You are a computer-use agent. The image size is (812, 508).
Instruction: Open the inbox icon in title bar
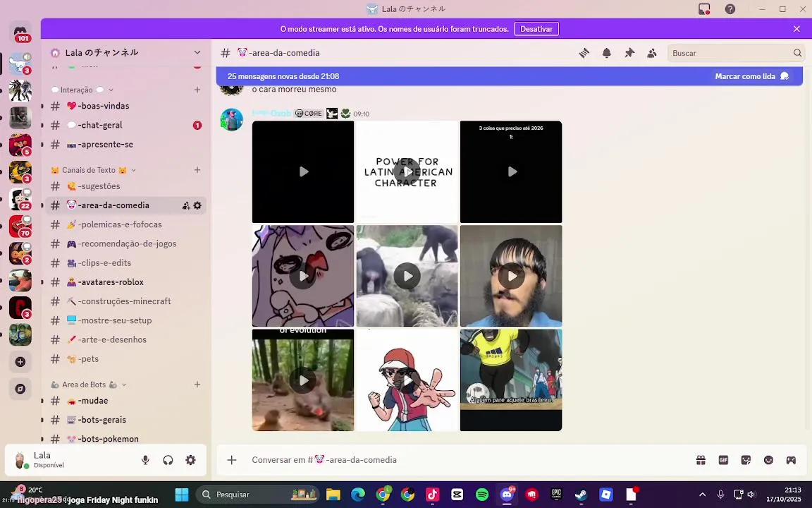pyautogui.click(x=704, y=8)
